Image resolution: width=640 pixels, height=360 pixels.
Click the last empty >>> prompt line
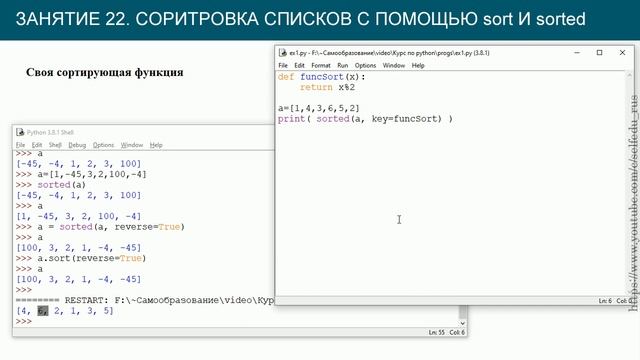pyautogui.click(x=24, y=322)
